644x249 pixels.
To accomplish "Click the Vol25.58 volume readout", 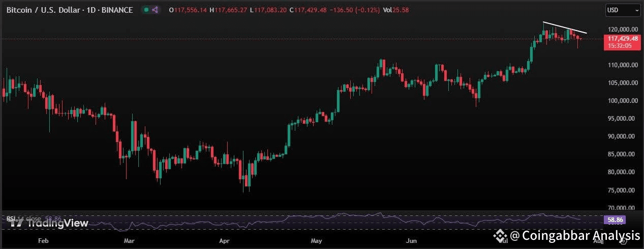I will coord(395,10).
